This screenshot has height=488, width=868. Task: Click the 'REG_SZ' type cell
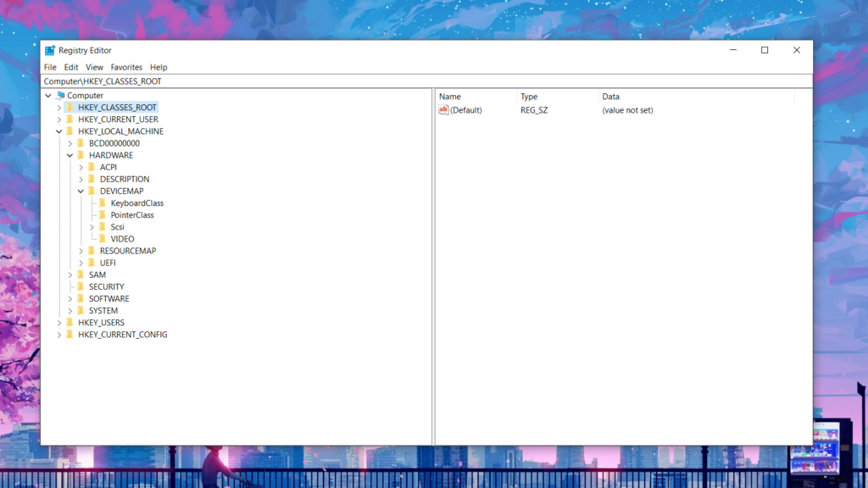(534, 110)
